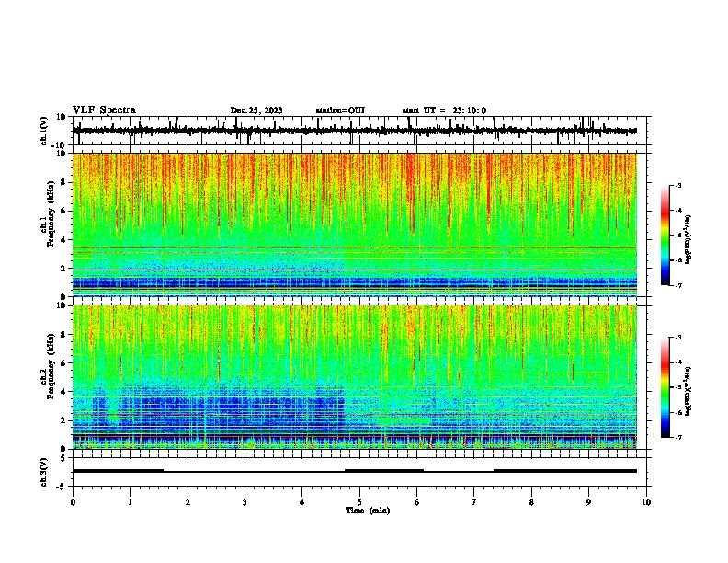This screenshot has width=728, height=563.
Task: Click the "-7" tick on ch.2 colorbar
Action: (x=677, y=438)
